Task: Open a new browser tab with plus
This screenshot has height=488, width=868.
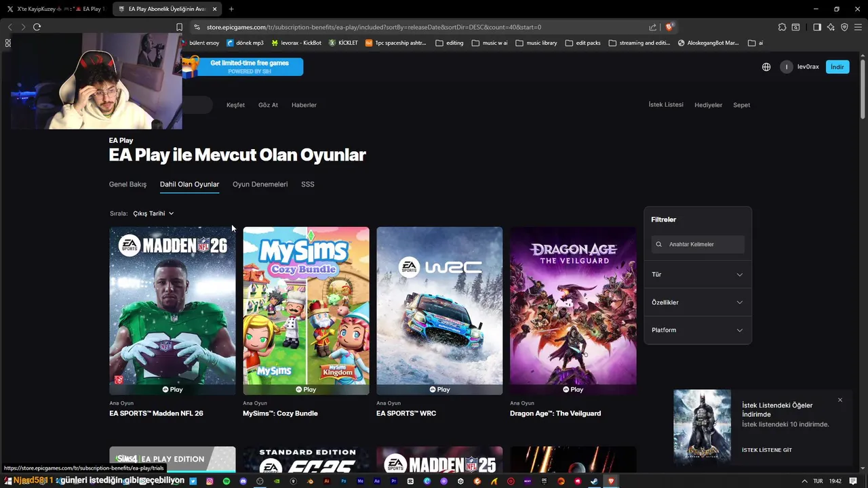Action: pos(231,9)
